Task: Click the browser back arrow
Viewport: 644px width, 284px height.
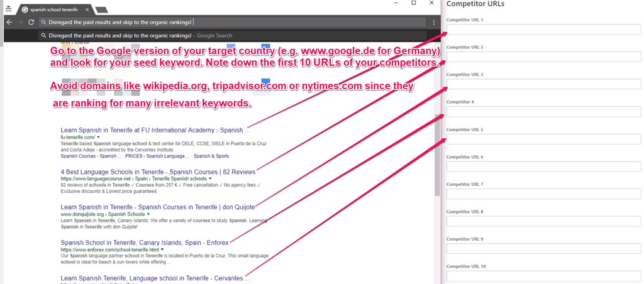Action: point(9,23)
